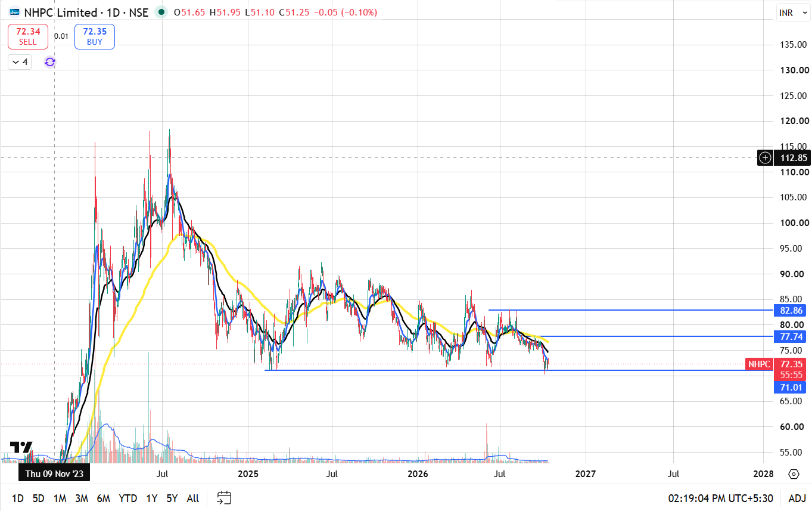Image resolution: width=812 pixels, height=511 pixels.
Task: Click the 0.01 spread value
Action: [61, 36]
